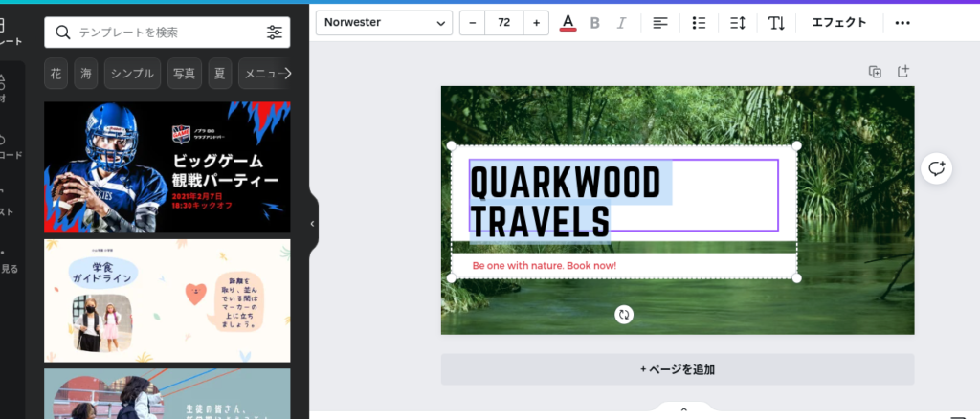
Task: Click the + ページを追加 button
Action: pos(678,369)
